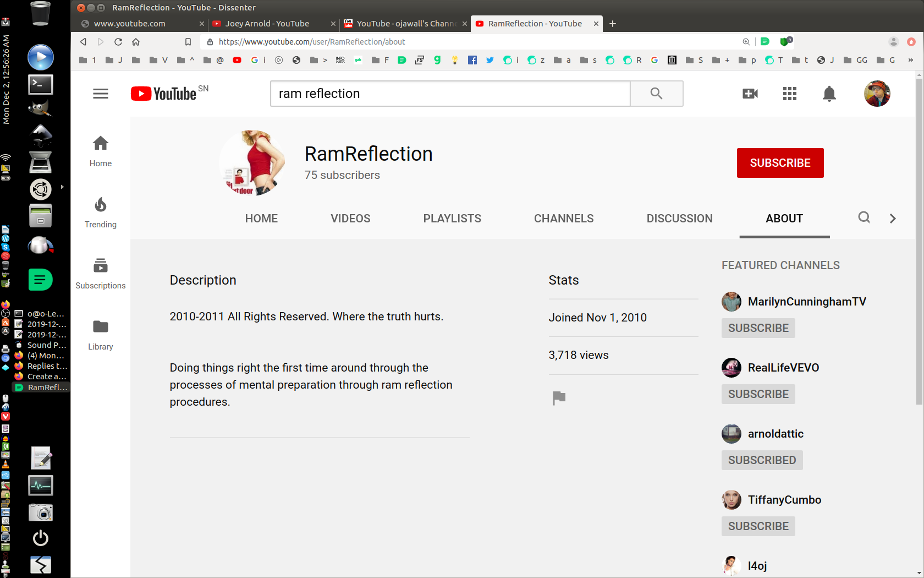This screenshot has width=924, height=578.
Task: Subscribe to RamReflection with red button
Action: click(780, 163)
